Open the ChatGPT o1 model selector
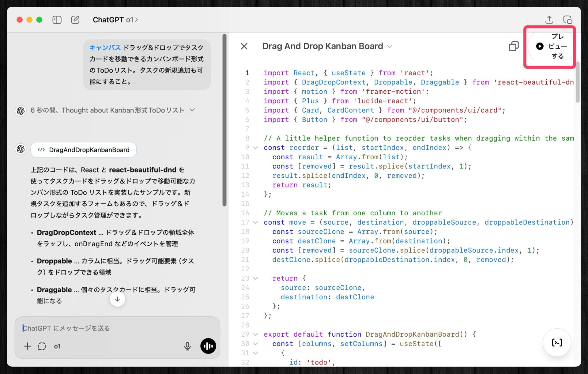 tap(115, 20)
